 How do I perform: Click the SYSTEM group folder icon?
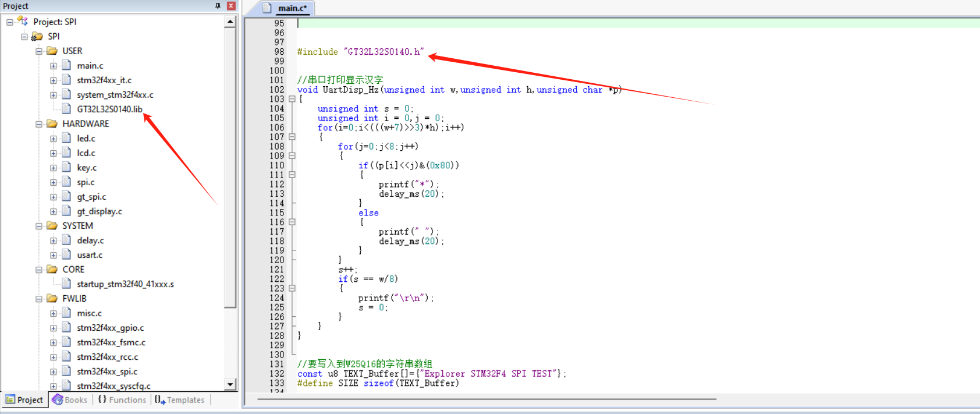pos(52,225)
